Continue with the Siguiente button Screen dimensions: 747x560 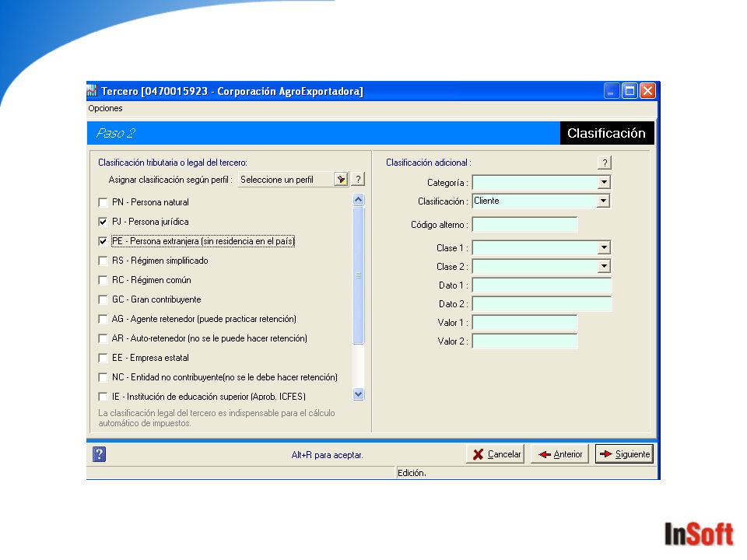tap(625, 454)
